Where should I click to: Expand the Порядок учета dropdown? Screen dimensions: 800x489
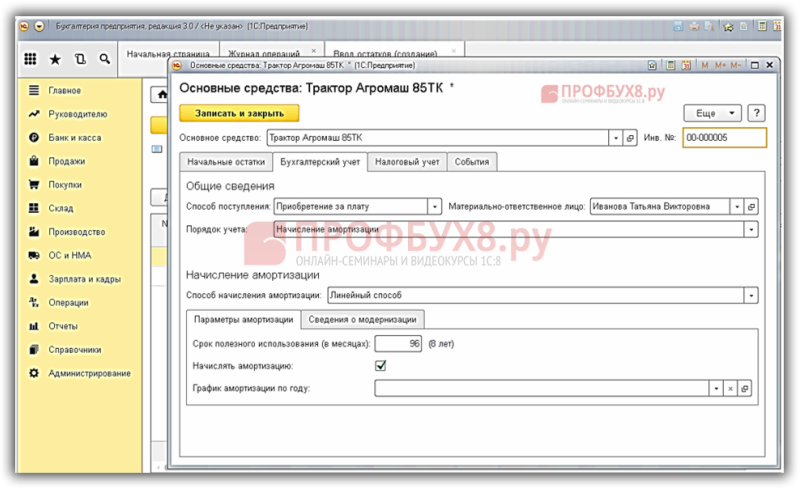pyautogui.click(x=751, y=230)
